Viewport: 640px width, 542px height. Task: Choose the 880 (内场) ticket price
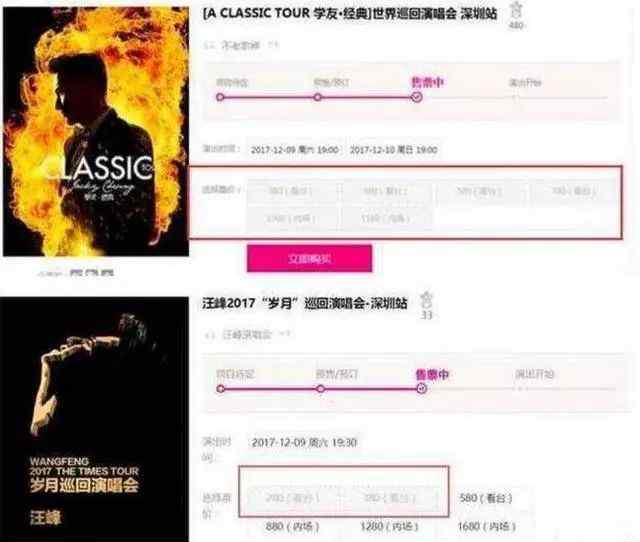click(x=292, y=526)
